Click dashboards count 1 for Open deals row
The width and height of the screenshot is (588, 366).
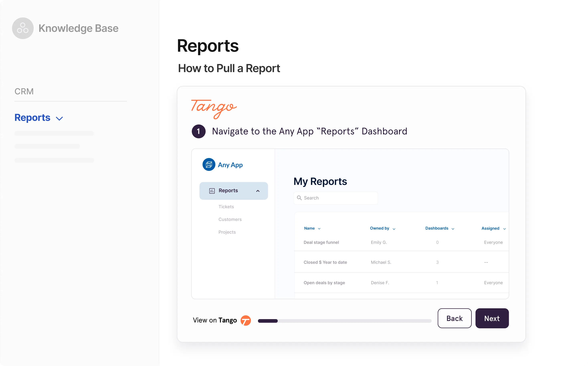[x=437, y=283]
